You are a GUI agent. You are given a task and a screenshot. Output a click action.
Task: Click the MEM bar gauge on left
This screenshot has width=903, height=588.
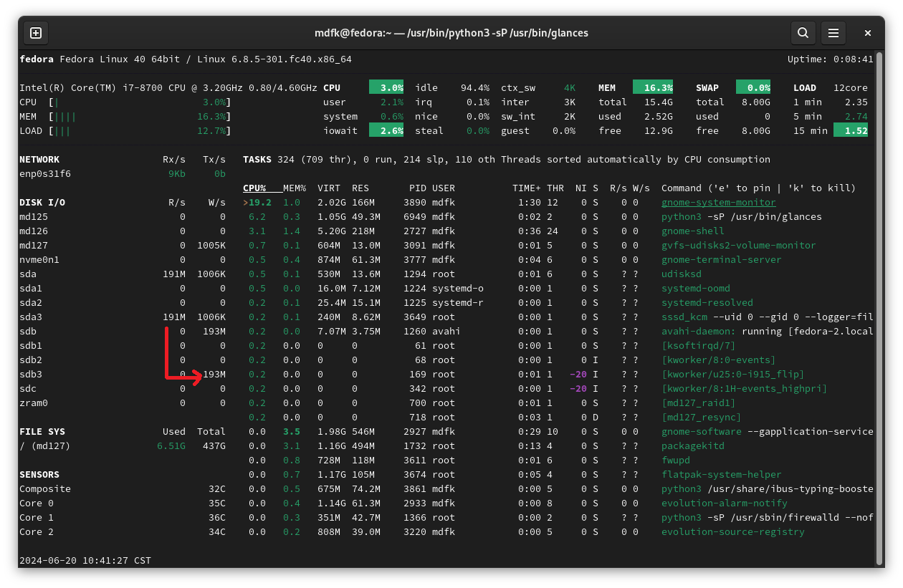(140, 117)
